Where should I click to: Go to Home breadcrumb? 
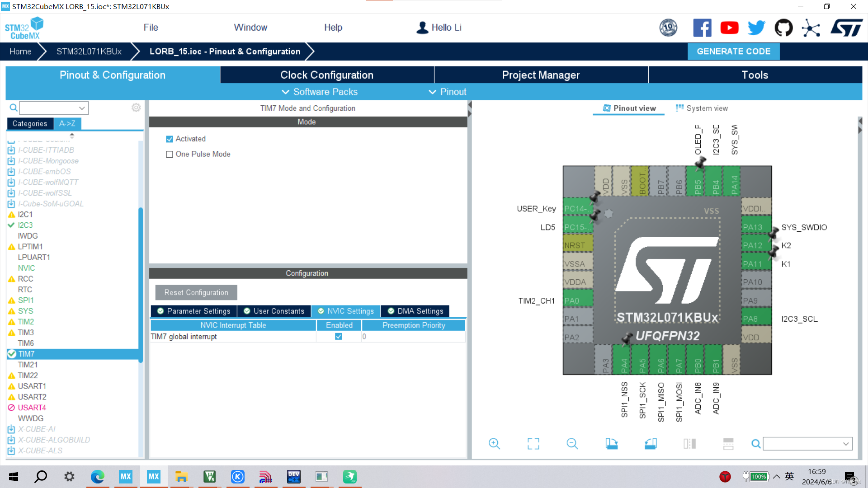point(20,52)
